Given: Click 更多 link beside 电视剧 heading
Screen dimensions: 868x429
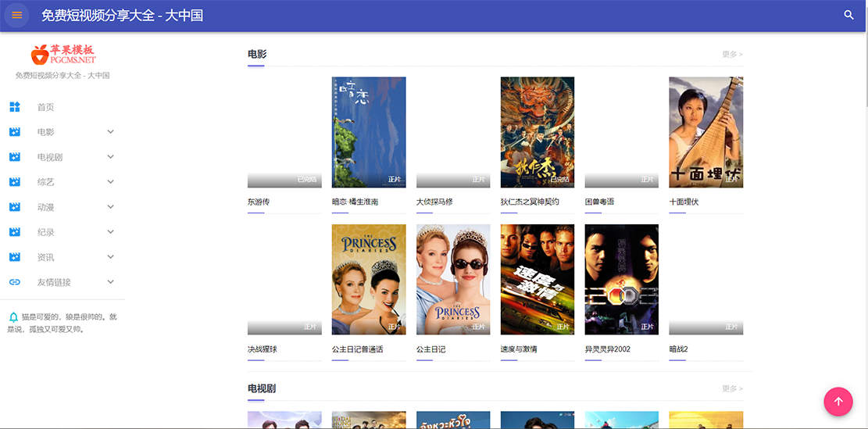Looking at the screenshot, I should [x=732, y=388].
